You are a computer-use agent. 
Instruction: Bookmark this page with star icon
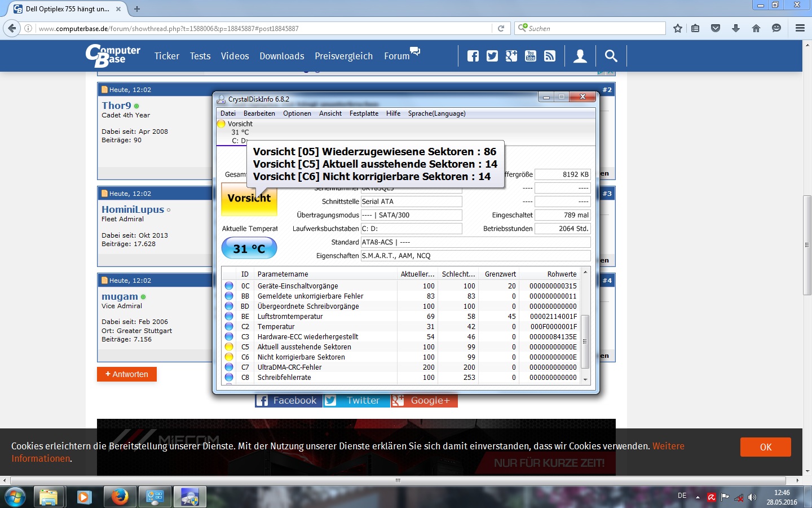click(678, 28)
